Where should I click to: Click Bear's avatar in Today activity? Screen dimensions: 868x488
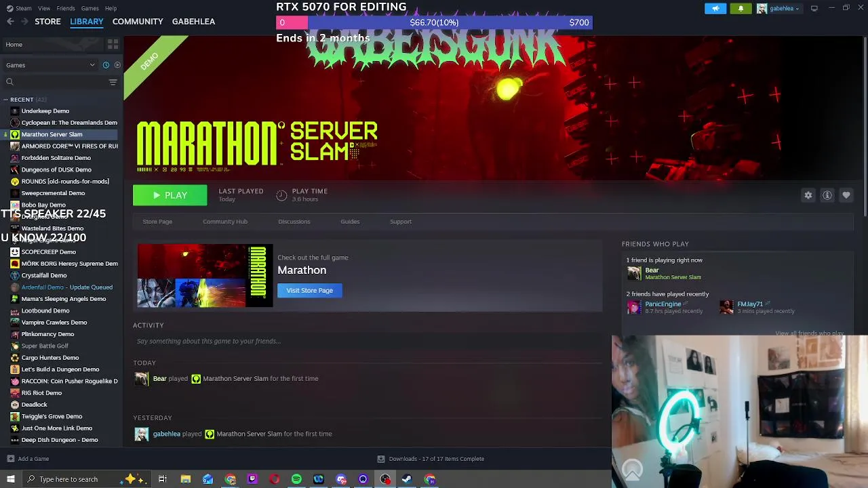pyautogui.click(x=141, y=379)
